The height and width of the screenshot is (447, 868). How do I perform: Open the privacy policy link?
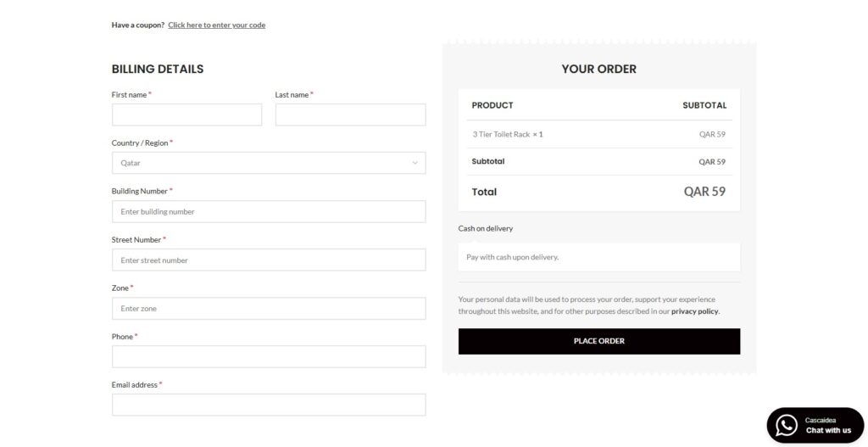695,311
